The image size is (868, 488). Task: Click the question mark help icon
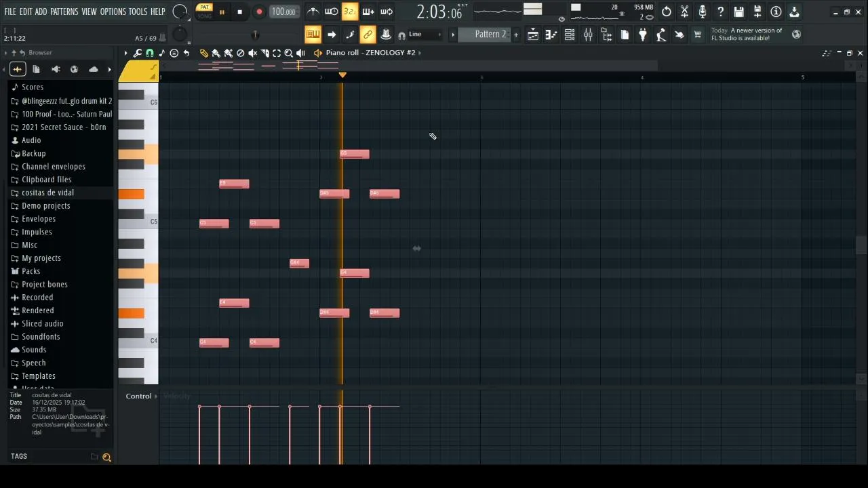(721, 12)
